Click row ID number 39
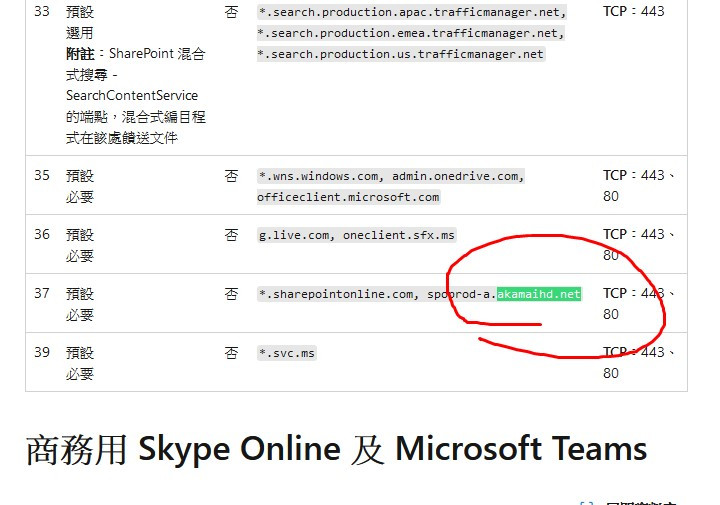The image size is (720, 505). tap(42, 353)
